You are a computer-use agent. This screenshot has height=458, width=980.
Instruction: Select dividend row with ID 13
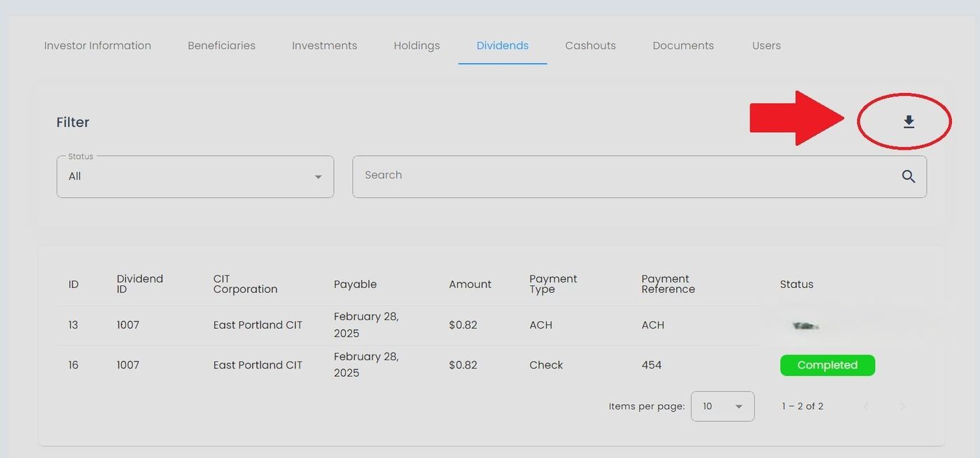[x=73, y=325]
